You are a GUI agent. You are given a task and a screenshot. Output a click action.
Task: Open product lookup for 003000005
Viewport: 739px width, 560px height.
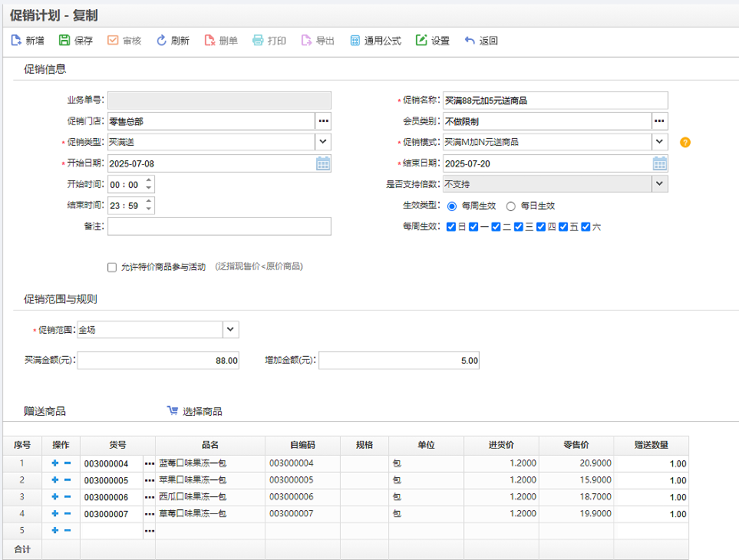[150, 480]
